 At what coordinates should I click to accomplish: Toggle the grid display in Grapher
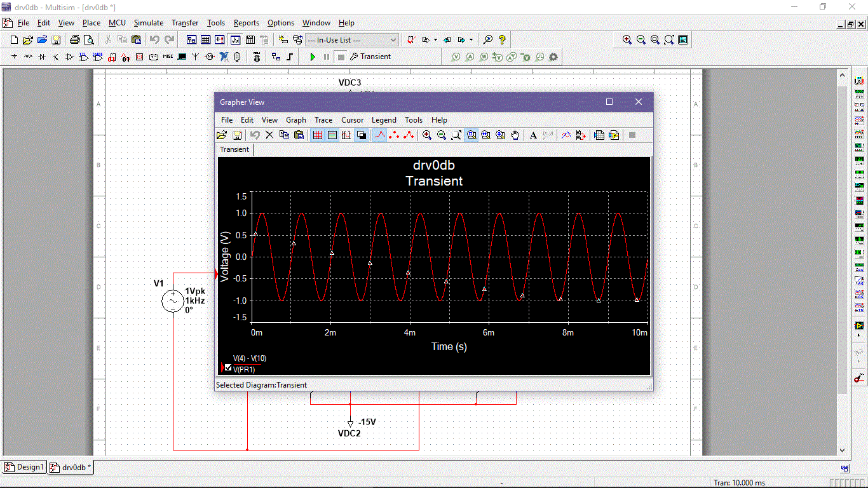(317, 135)
